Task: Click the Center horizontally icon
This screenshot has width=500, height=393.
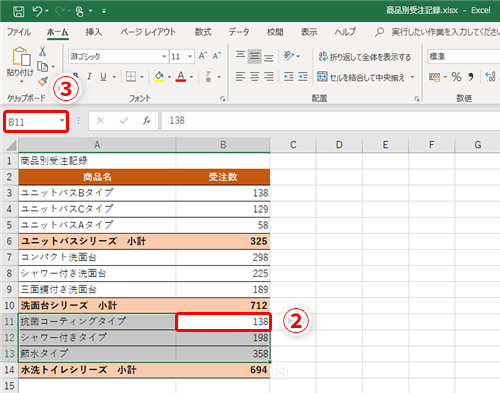Action: tap(255, 77)
